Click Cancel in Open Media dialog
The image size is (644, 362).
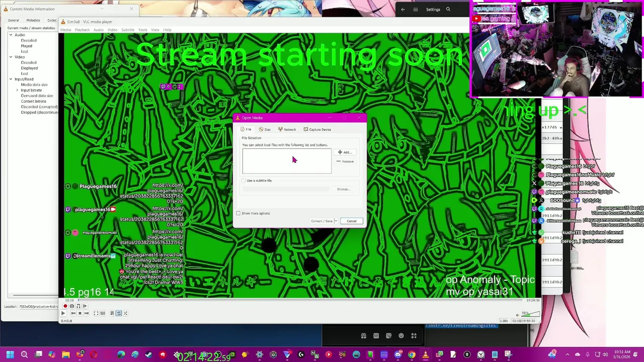(x=352, y=221)
